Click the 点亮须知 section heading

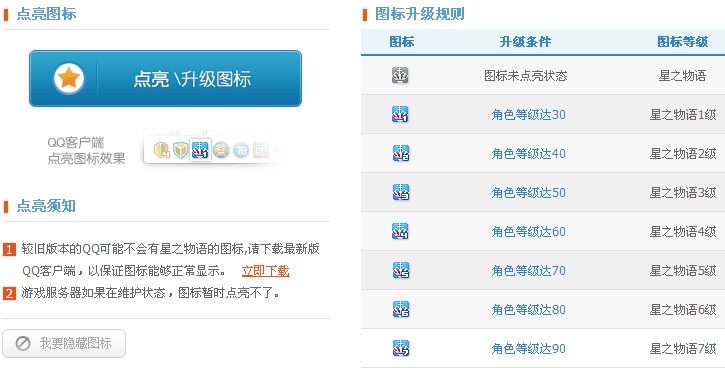tap(46, 206)
